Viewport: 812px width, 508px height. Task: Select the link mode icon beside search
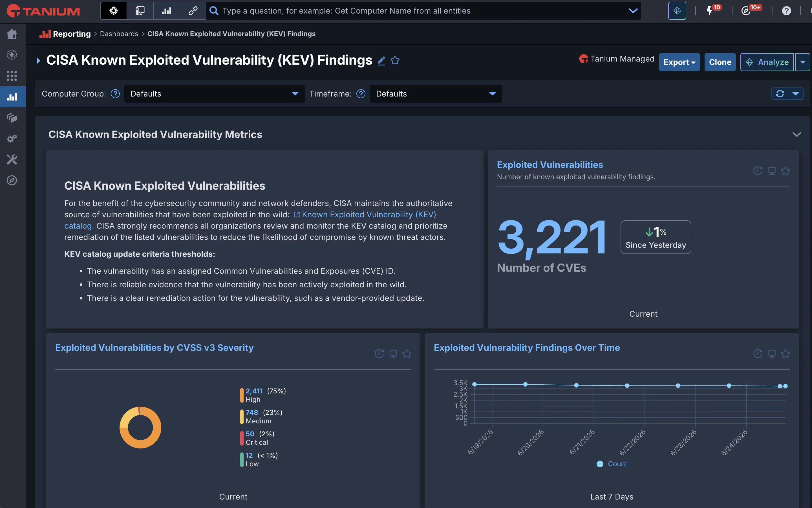click(x=193, y=11)
